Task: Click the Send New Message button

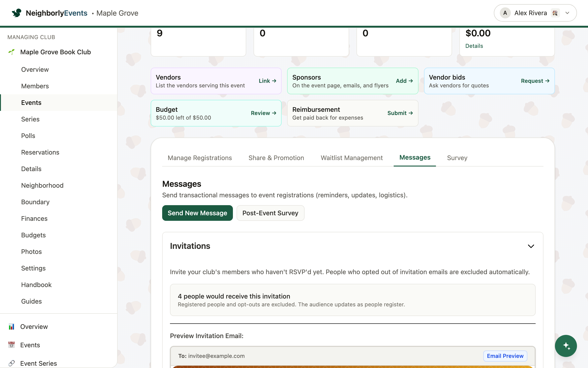Action: (197, 213)
